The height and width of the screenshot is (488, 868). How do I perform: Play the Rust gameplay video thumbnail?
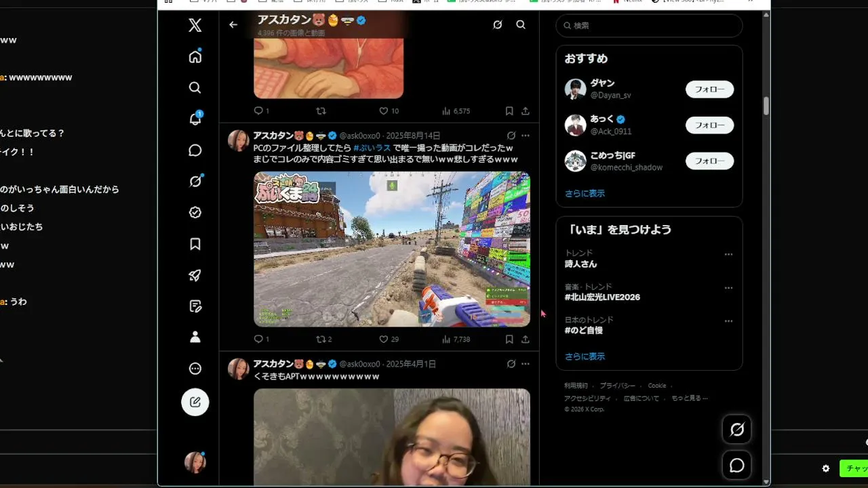tap(392, 249)
